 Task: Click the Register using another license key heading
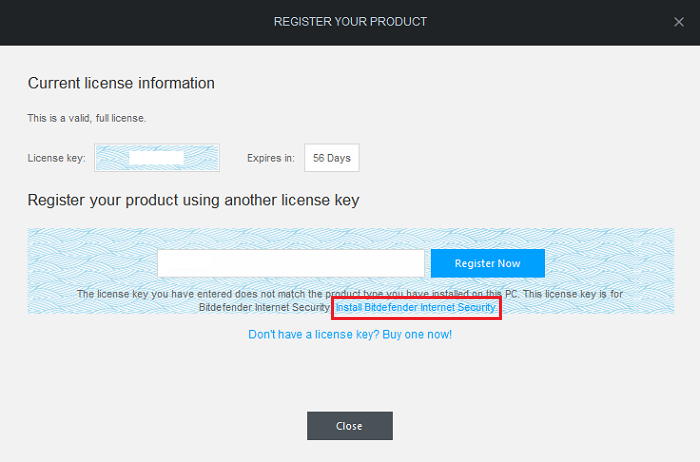(x=193, y=200)
